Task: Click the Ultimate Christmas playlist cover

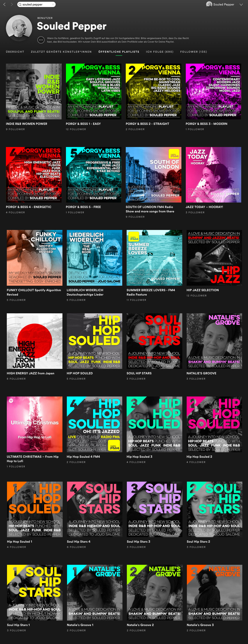Action: tap(35, 424)
